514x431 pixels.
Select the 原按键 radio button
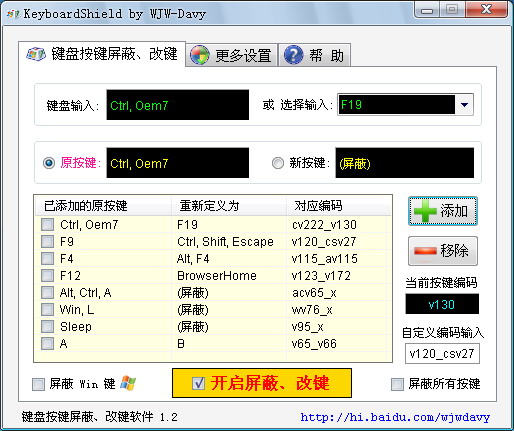pos(49,163)
